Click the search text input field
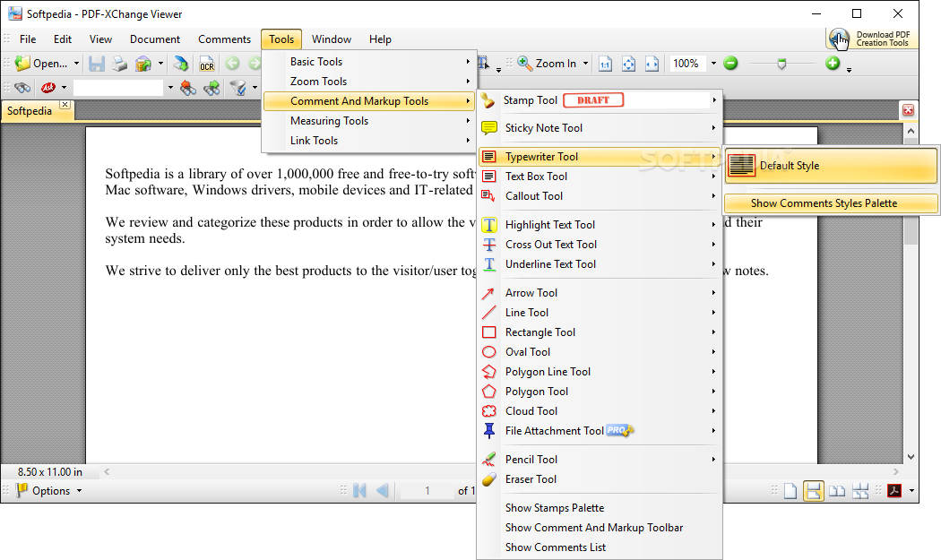941x560 pixels. tap(118, 88)
